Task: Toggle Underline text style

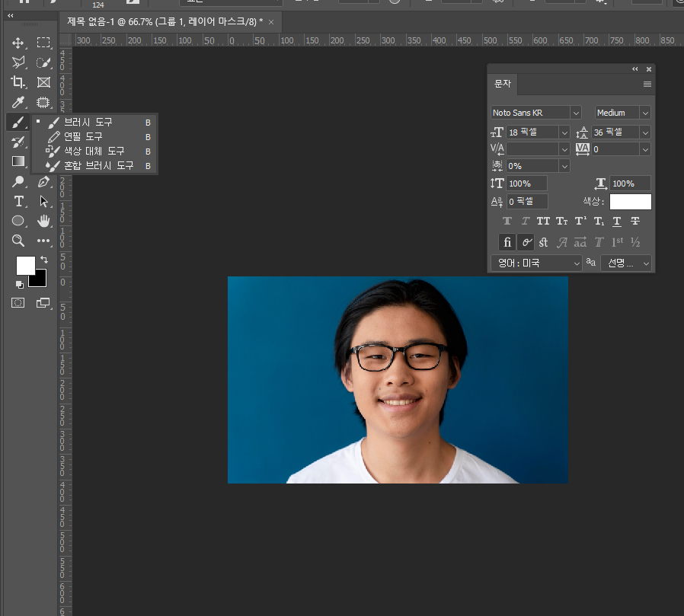Action: pos(617,222)
